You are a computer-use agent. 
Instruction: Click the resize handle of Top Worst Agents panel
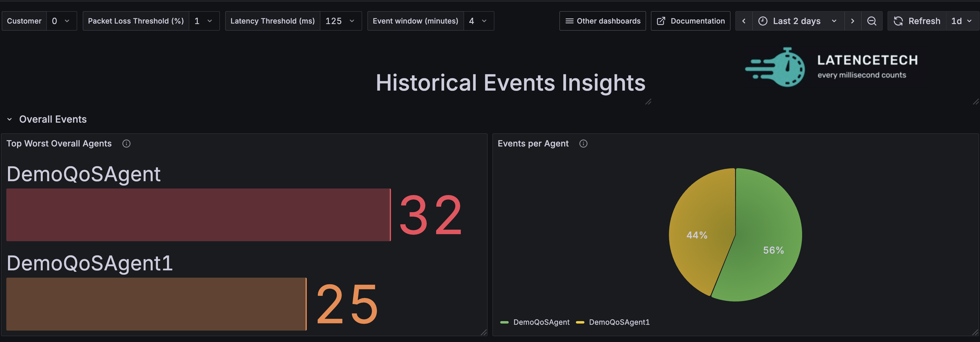[483, 333]
